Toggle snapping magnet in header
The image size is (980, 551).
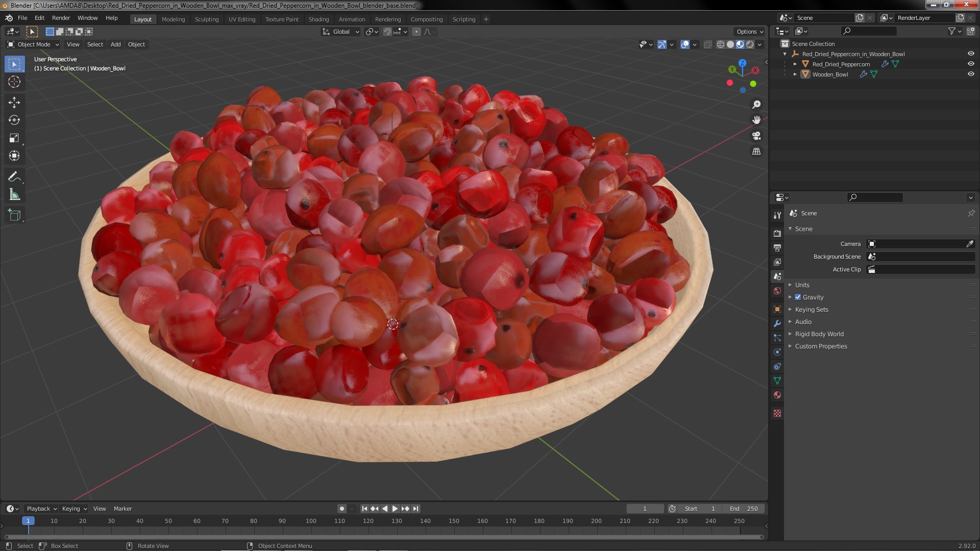[x=387, y=32]
